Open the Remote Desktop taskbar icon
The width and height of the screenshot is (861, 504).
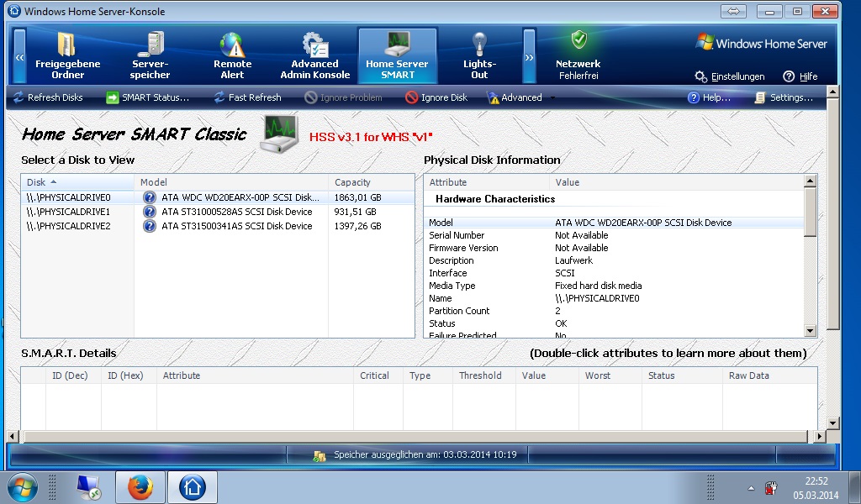(x=87, y=487)
